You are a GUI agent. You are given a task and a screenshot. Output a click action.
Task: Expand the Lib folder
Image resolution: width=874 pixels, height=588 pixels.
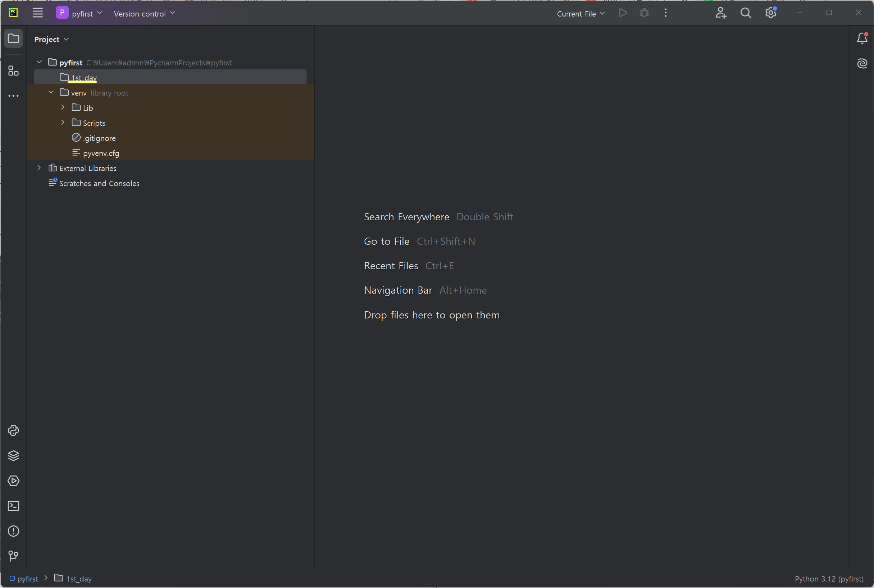pyautogui.click(x=63, y=107)
